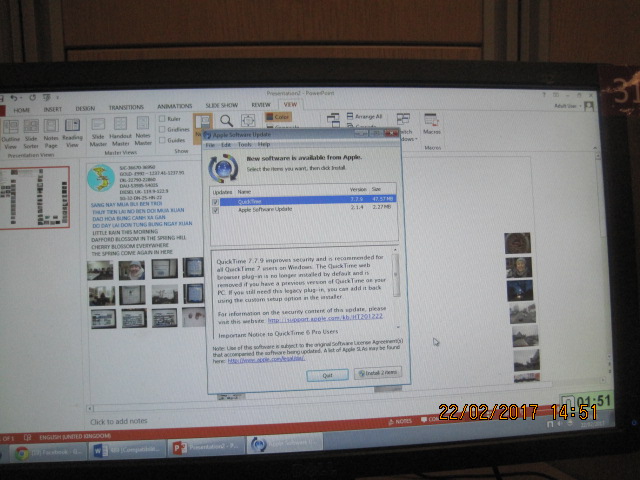Enable the Guides checkbox
The image size is (640, 480).
tap(162, 140)
